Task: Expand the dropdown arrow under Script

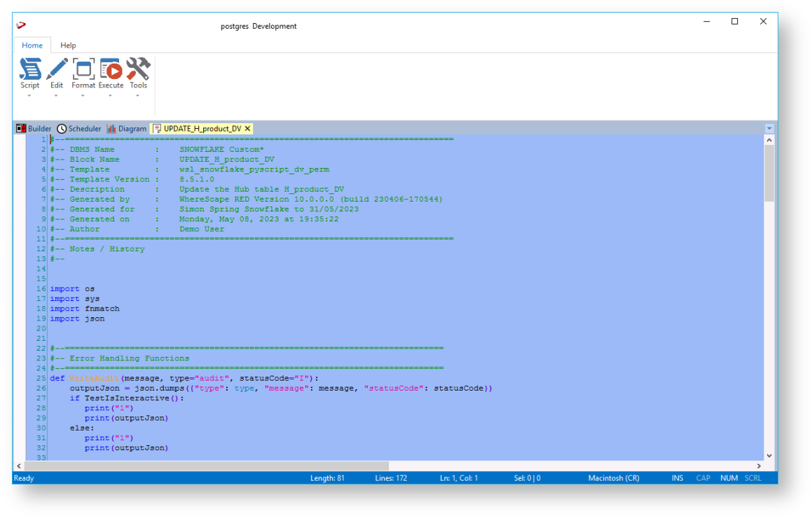Action: 29,96
